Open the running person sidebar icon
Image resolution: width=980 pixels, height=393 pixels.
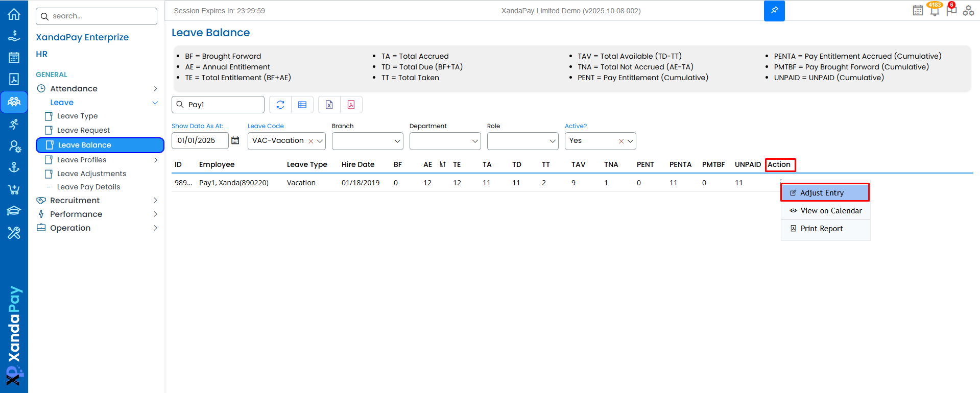point(14,124)
